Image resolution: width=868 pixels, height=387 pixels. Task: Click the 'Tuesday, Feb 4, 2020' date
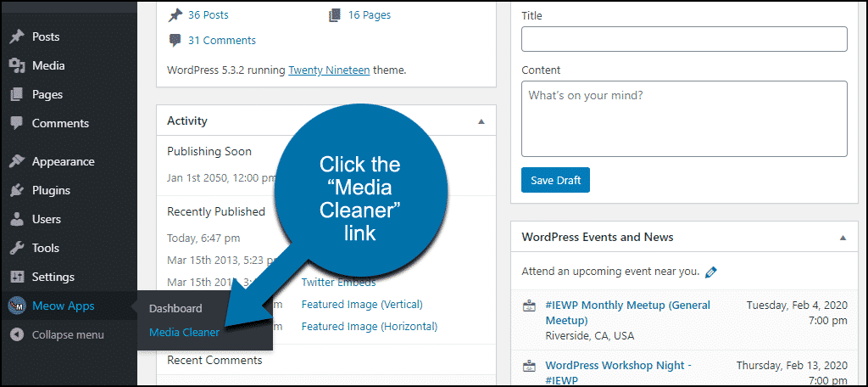(x=797, y=305)
